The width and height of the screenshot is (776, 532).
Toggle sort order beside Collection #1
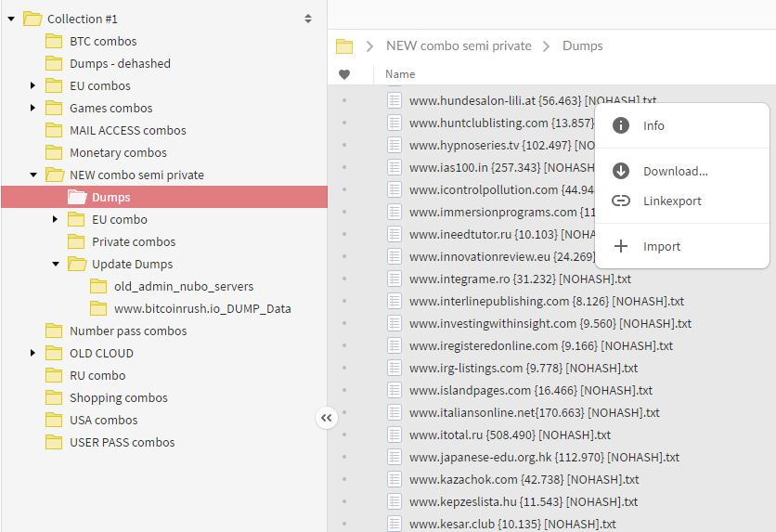tap(308, 19)
